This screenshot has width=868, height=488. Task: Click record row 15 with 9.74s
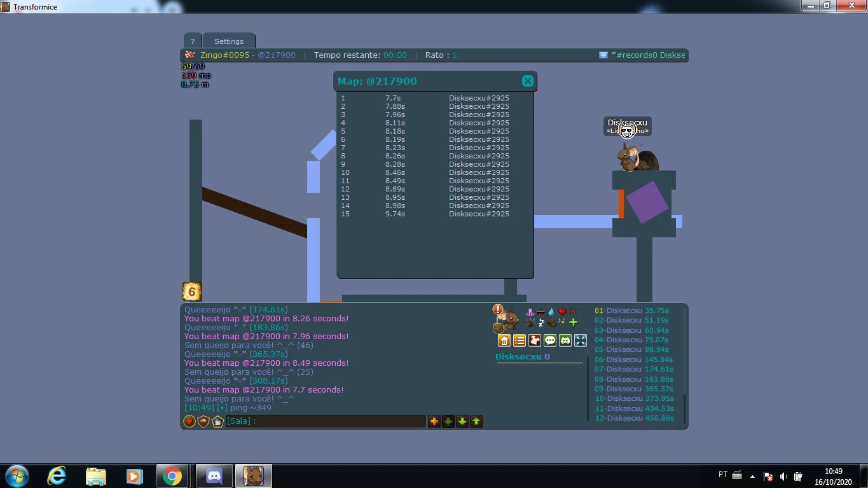[425, 214]
